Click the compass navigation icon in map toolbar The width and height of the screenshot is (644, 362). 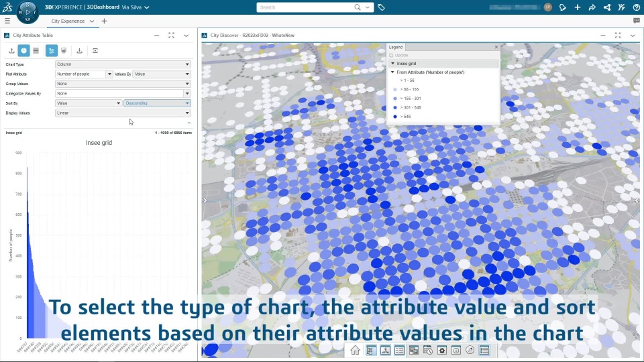(x=470, y=350)
